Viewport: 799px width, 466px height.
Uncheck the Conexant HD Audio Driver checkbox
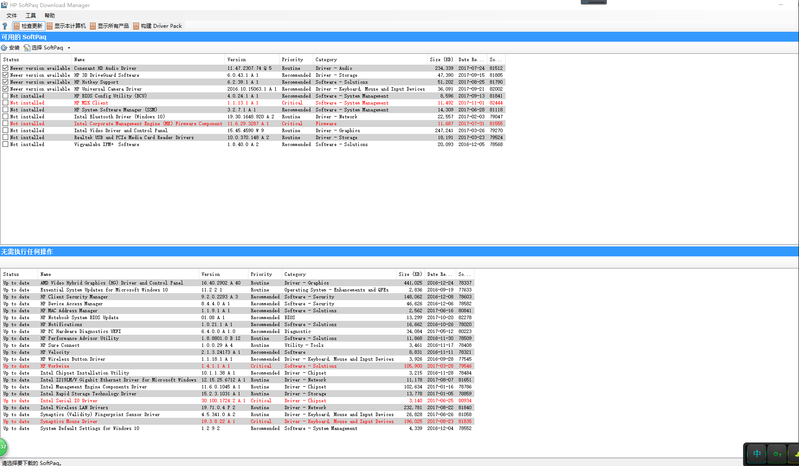point(5,68)
